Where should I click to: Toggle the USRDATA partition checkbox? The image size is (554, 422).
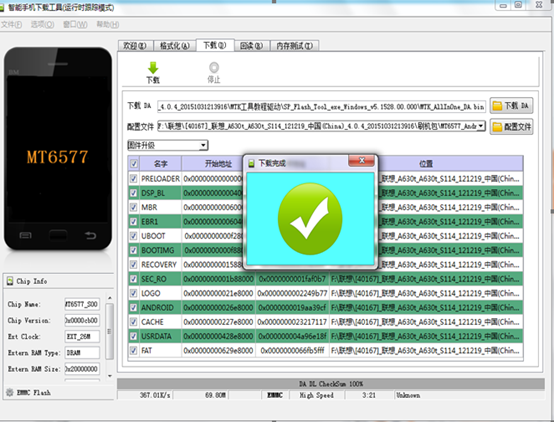[x=133, y=336]
